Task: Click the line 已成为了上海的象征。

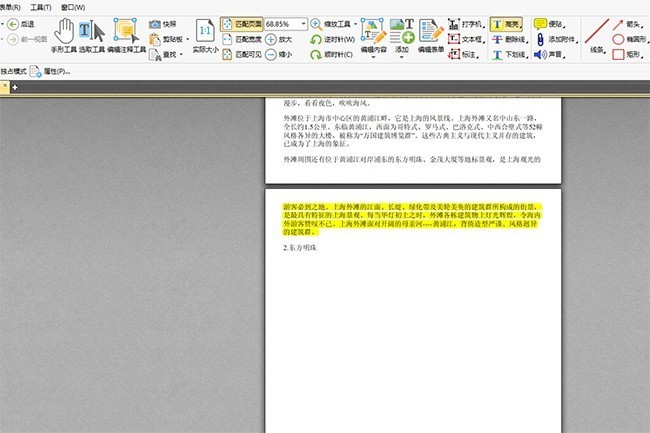Action: click(x=317, y=144)
